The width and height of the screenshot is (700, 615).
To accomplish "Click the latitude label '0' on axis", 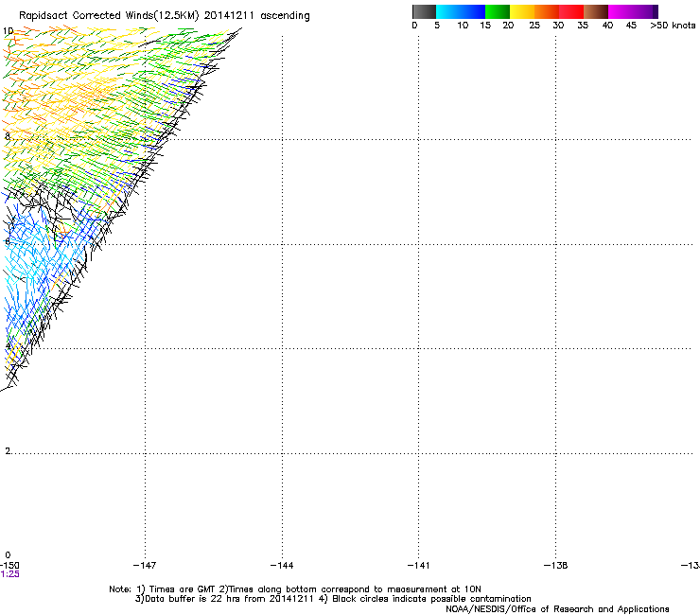I will 8,555.
